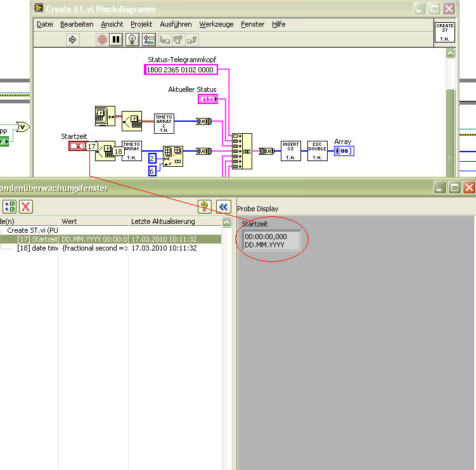The image size is (476, 470).
Task: Open the Ausführen menu
Action: [176, 24]
